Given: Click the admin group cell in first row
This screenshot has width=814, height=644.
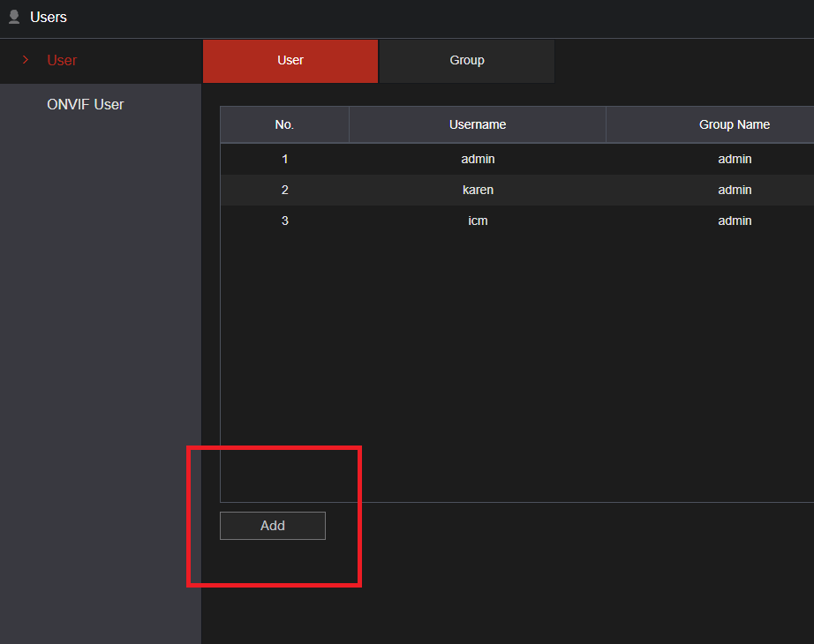Looking at the screenshot, I should (x=735, y=159).
